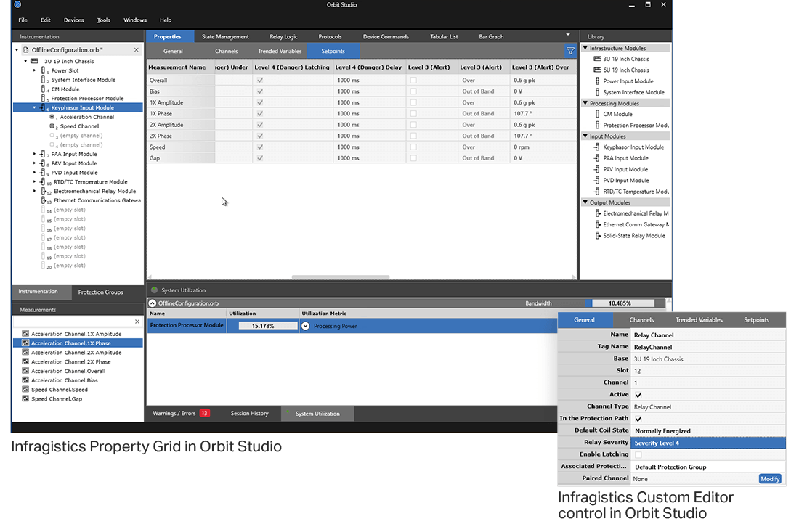
Task: Select Relay Severity Level 4 field
Action: click(x=707, y=443)
